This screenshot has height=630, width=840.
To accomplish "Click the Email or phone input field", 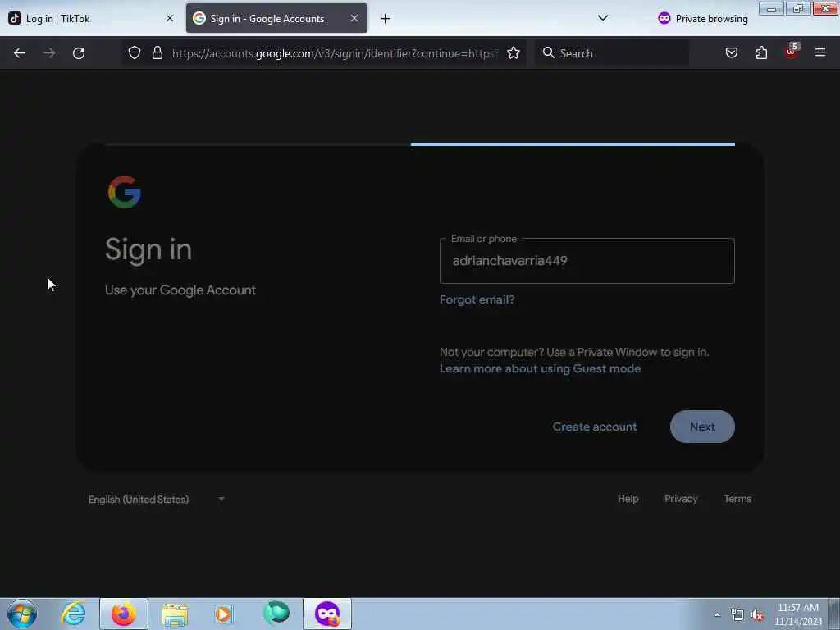I will click(x=587, y=261).
